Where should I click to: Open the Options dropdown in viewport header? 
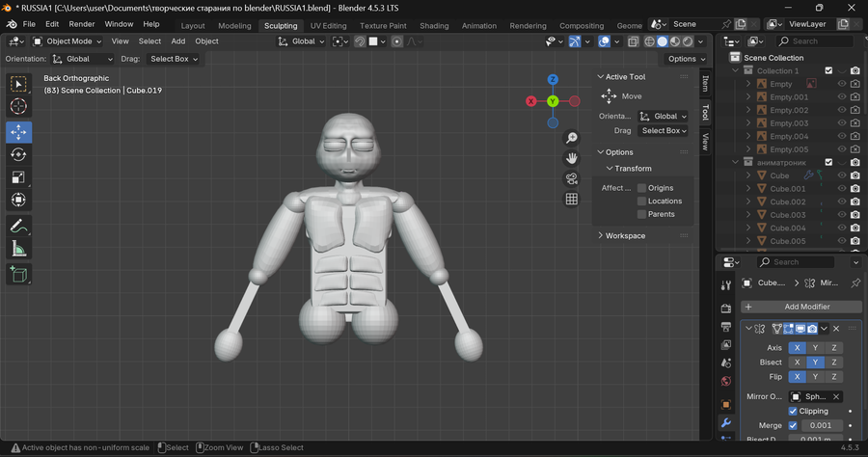click(x=687, y=59)
